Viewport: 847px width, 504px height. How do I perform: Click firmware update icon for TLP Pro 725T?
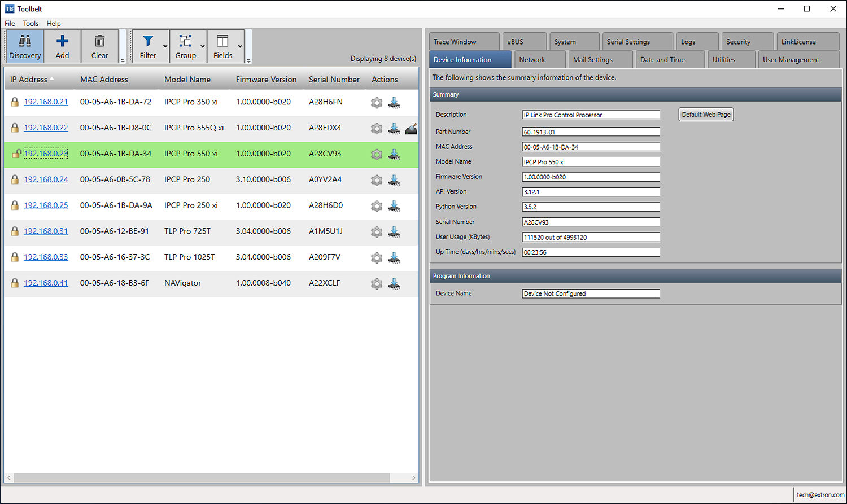pos(394,232)
